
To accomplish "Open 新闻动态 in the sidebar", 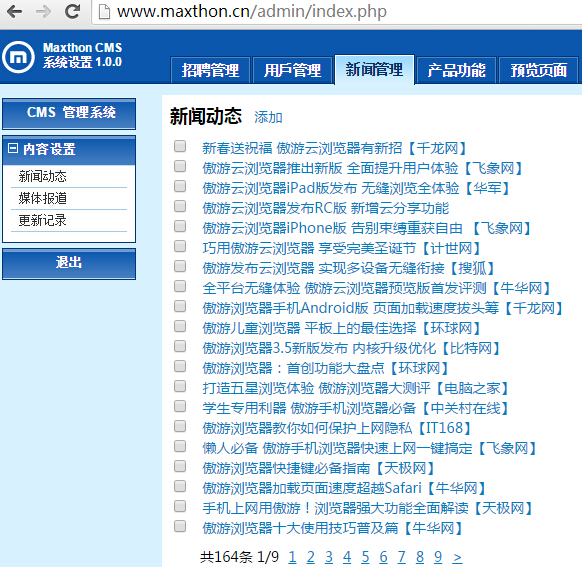I will (43, 176).
